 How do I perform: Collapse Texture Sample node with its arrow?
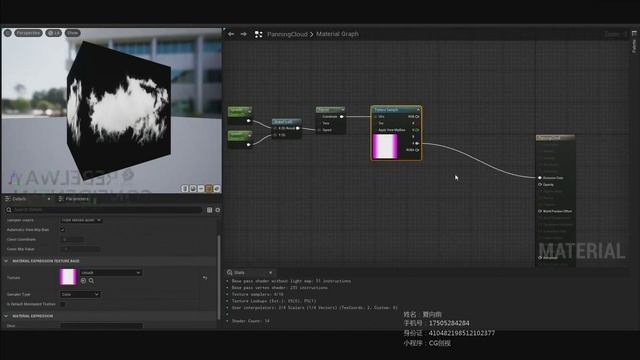coord(418,110)
